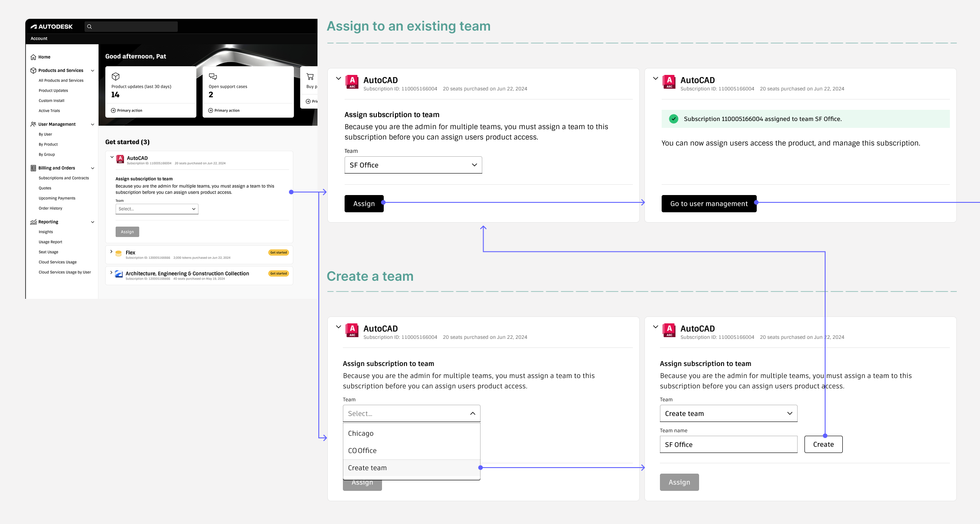The image size is (980, 524).
Task: Click Primary action link under Product updates
Action: click(x=126, y=111)
